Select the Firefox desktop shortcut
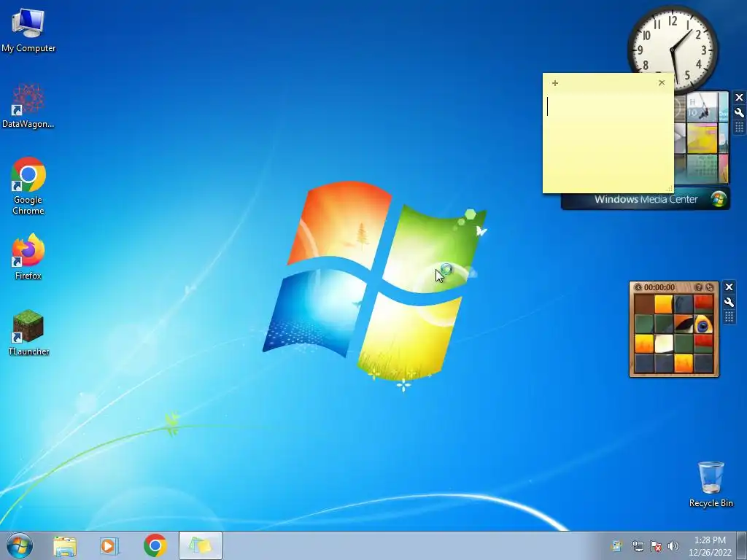 click(x=28, y=257)
